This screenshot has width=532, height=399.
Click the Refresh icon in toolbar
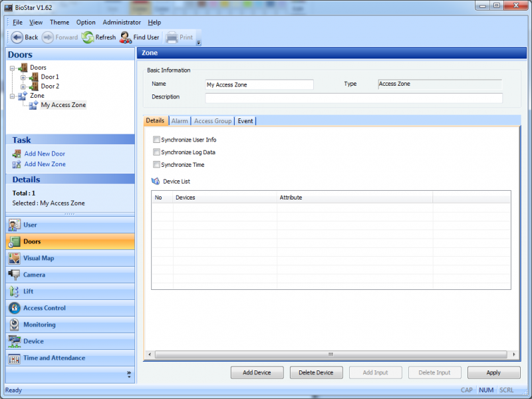[x=88, y=37]
